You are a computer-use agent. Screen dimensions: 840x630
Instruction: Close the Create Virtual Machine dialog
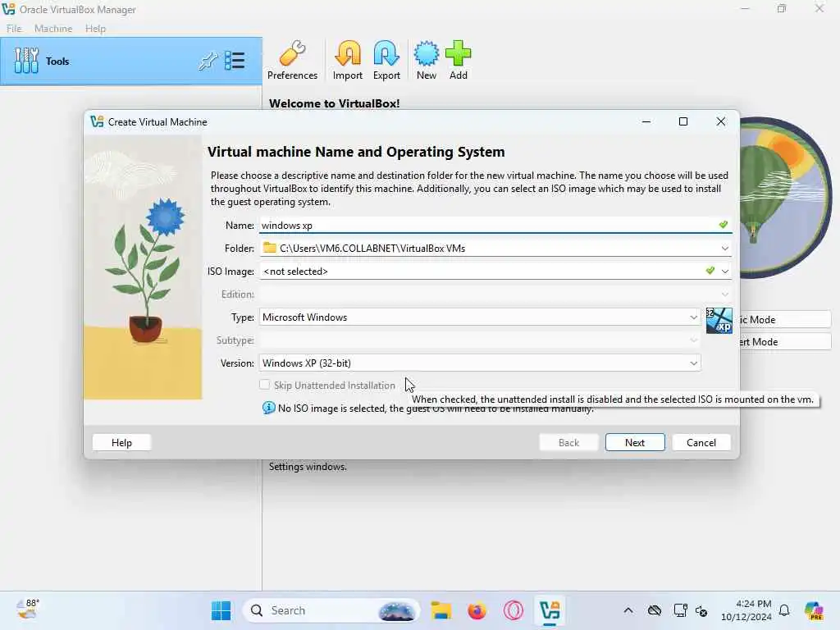(720, 121)
